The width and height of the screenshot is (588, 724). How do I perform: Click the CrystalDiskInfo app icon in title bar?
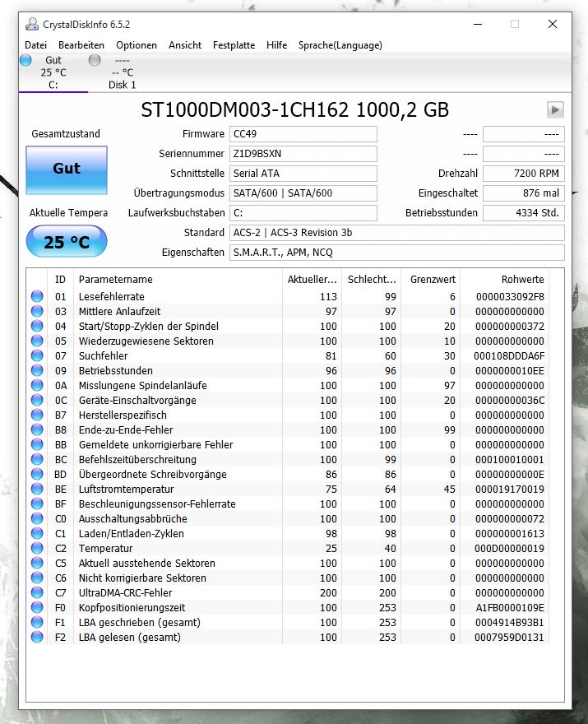(x=32, y=24)
